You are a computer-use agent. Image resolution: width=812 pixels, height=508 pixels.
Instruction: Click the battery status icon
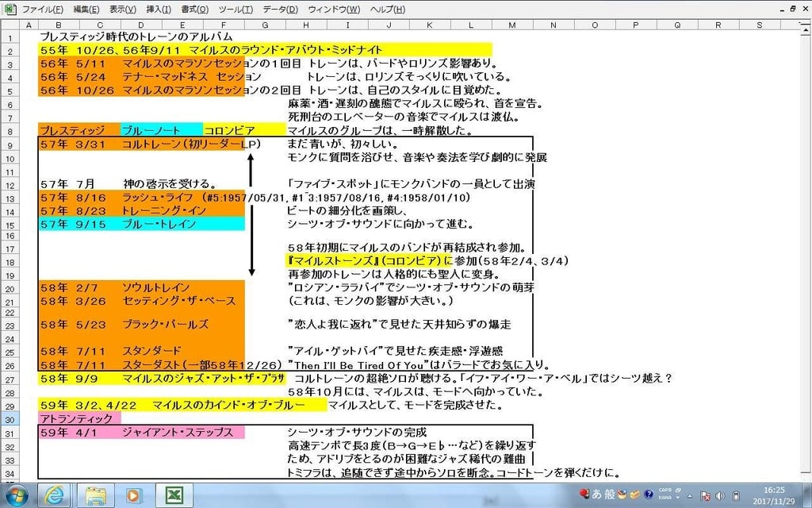[736, 497]
